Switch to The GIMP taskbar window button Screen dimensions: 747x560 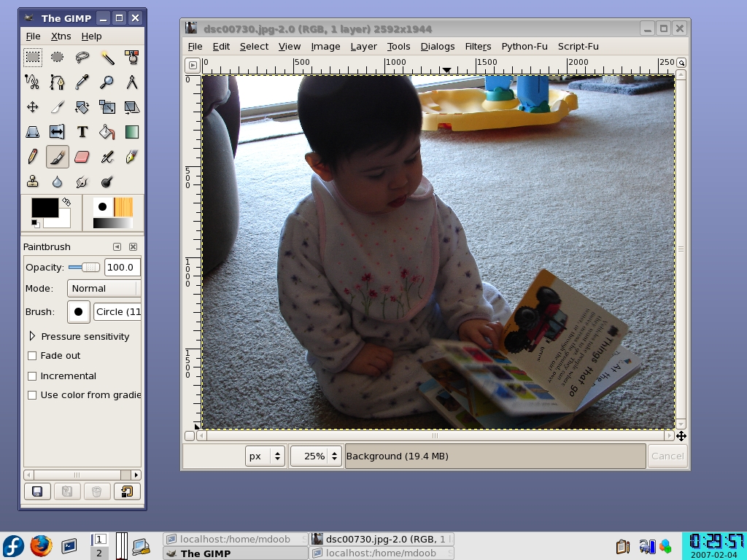235,553
